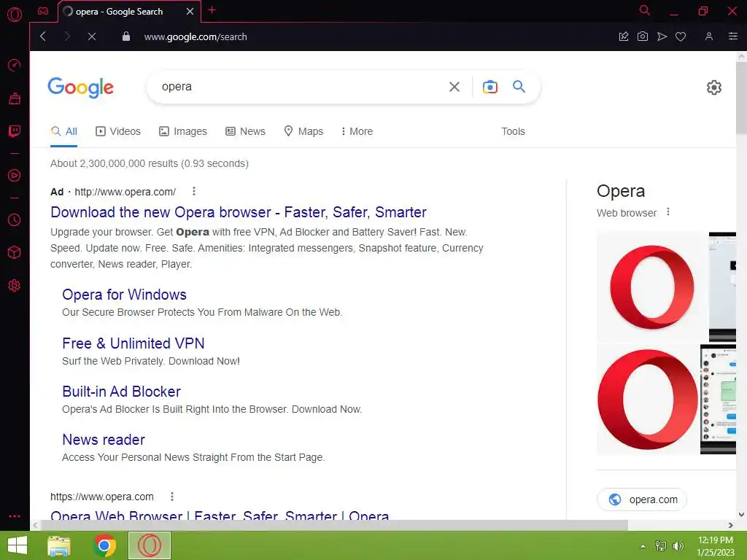Open History clock icon in sidebar
747x560 pixels.
[x=15, y=219]
